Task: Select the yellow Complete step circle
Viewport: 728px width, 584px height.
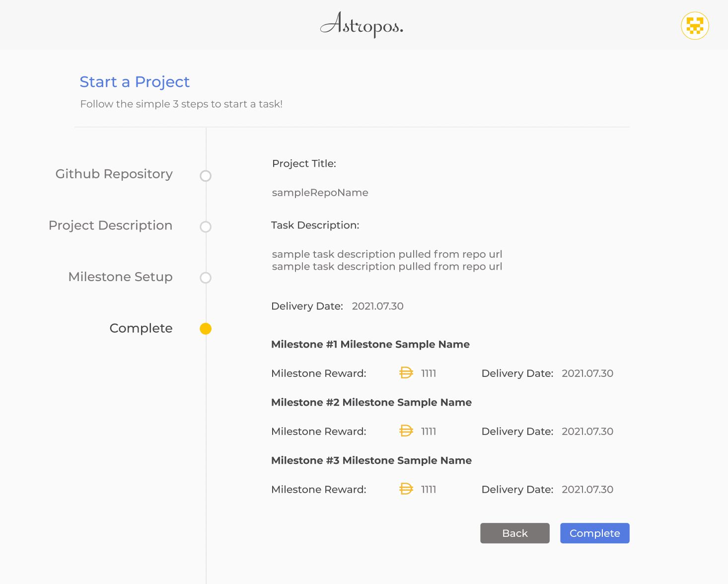Action: [x=206, y=329]
